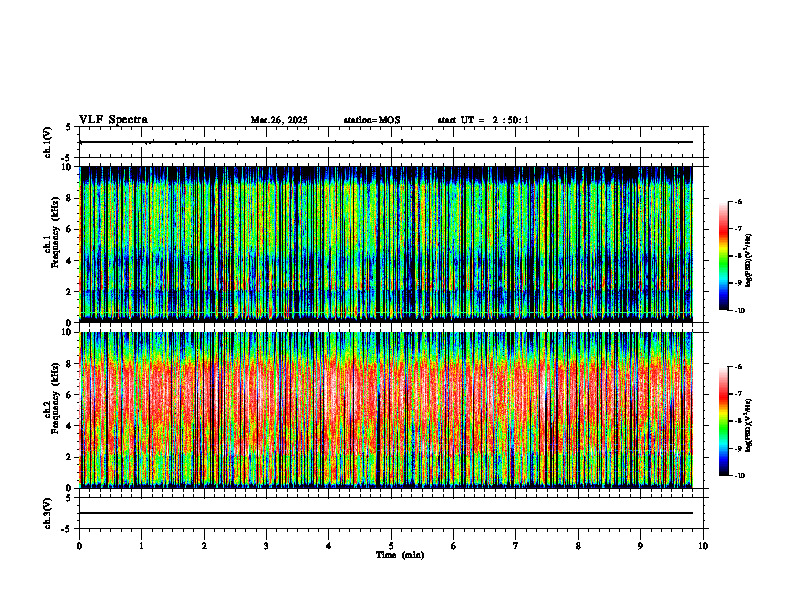
Task: Click the "4" tick on the time axis
Action: pyautogui.click(x=329, y=546)
